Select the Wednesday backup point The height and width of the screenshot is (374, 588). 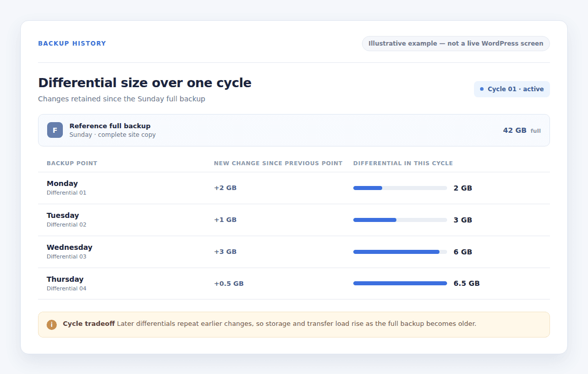[69, 247]
